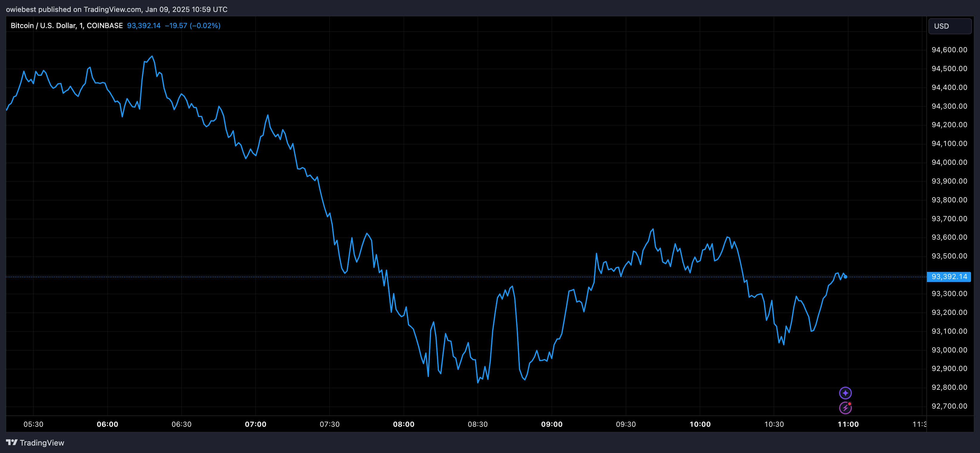Click the owiebest publisher name
The height and width of the screenshot is (453, 980).
point(20,9)
